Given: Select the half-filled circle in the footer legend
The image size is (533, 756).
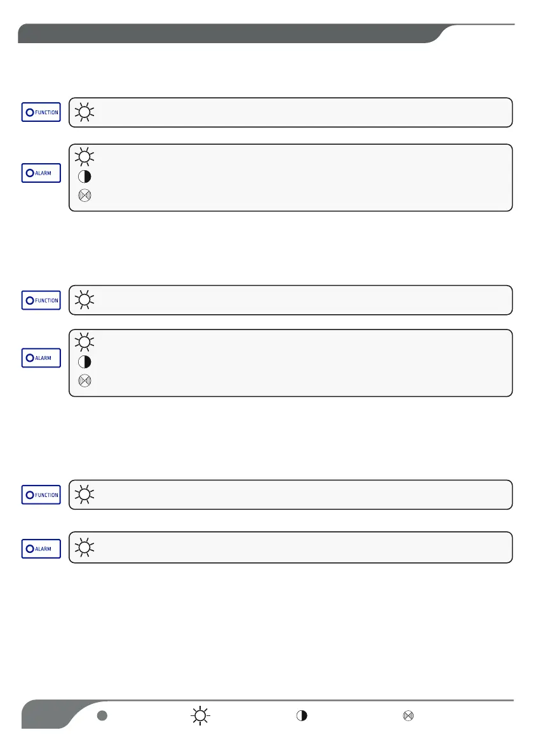Looking at the screenshot, I should (x=302, y=715).
